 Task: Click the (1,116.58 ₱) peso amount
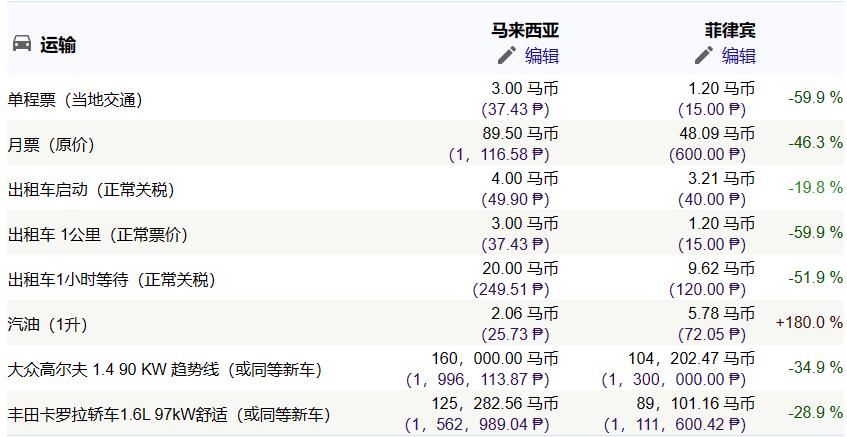[499, 155]
